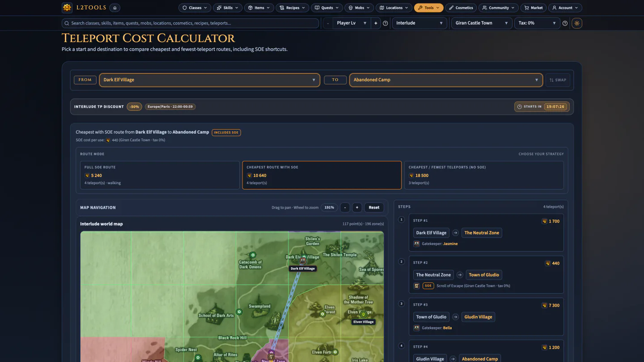Click Gludin Village destination in Step #3

click(x=478, y=317)
